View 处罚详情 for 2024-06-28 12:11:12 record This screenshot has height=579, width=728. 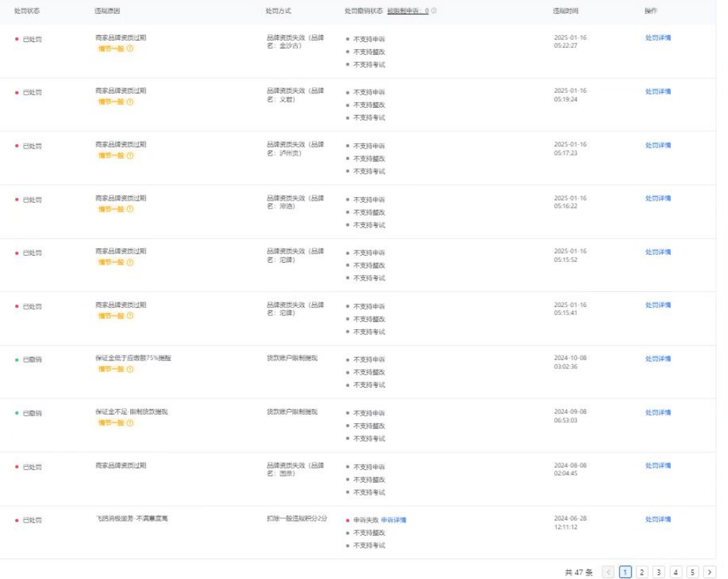pyautogui.click(x=658, y=520)
